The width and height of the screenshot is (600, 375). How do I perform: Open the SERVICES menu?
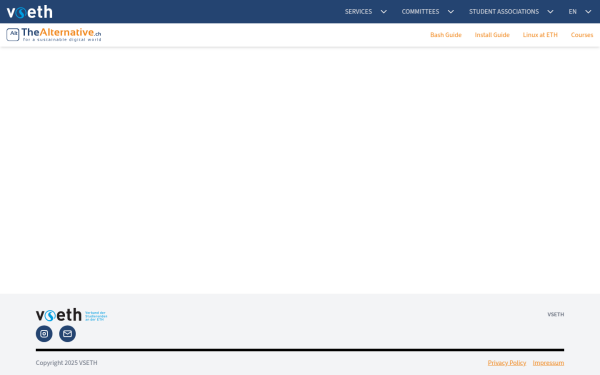(358, 12)
